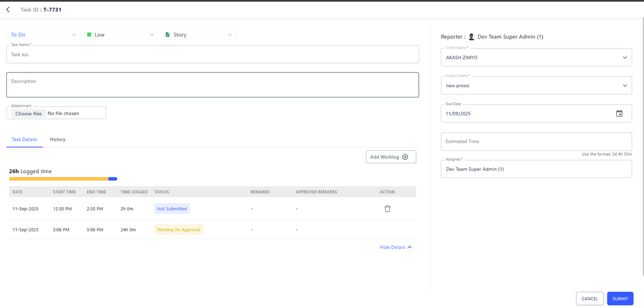
Task: Switch to the History tab
Action: click(57, 140)
